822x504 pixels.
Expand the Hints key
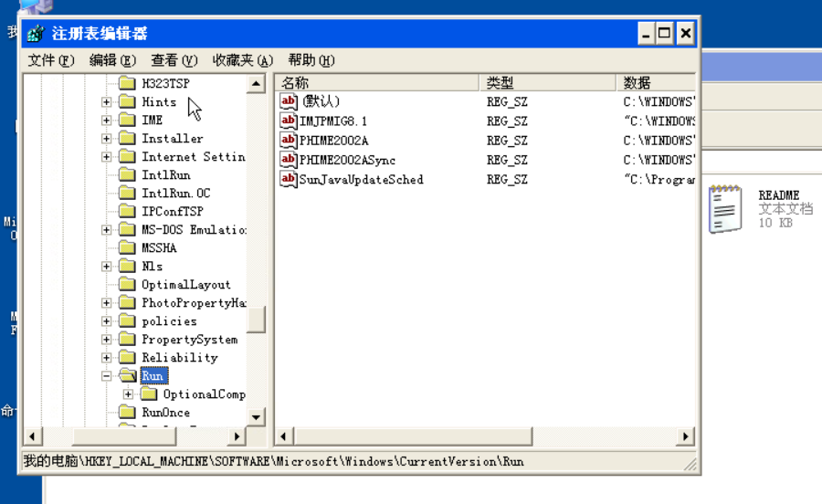point(107,101)
